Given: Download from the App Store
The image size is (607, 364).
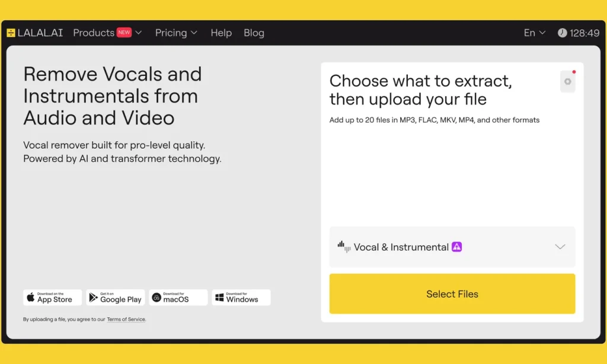Looking at the screenshot, I should pos(52,298).
